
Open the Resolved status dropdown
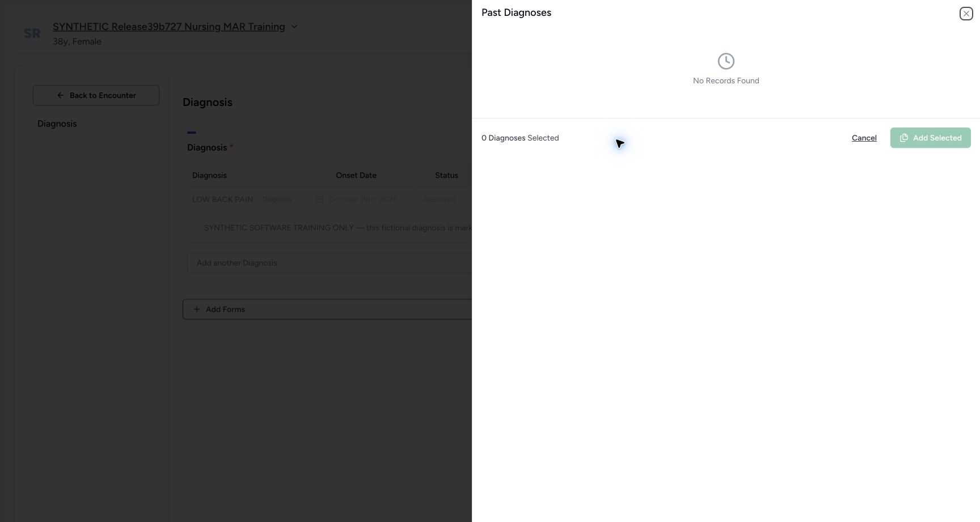pos(444,200)
